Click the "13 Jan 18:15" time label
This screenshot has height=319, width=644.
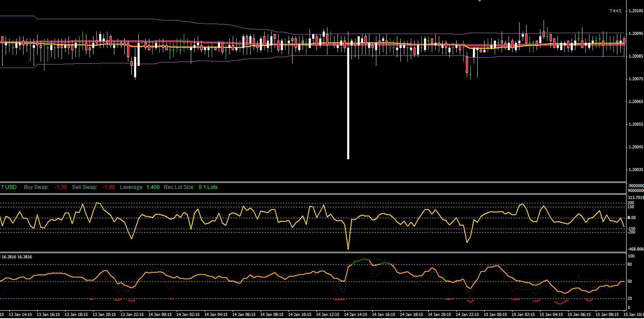pos(76,314)
